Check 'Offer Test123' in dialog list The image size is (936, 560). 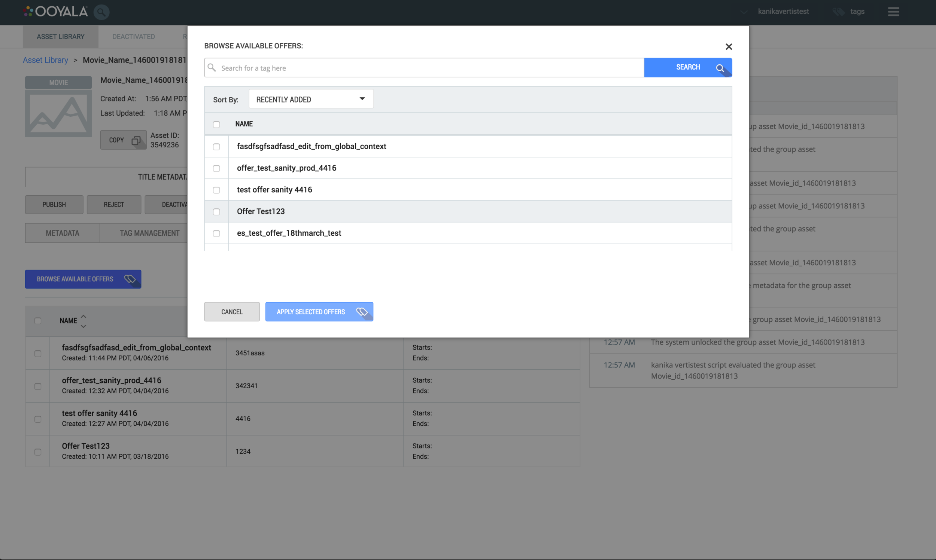pos(216,212)
